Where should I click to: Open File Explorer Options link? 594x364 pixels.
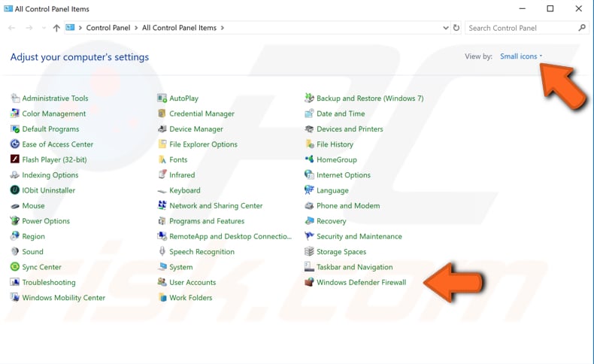pos(203,144)
